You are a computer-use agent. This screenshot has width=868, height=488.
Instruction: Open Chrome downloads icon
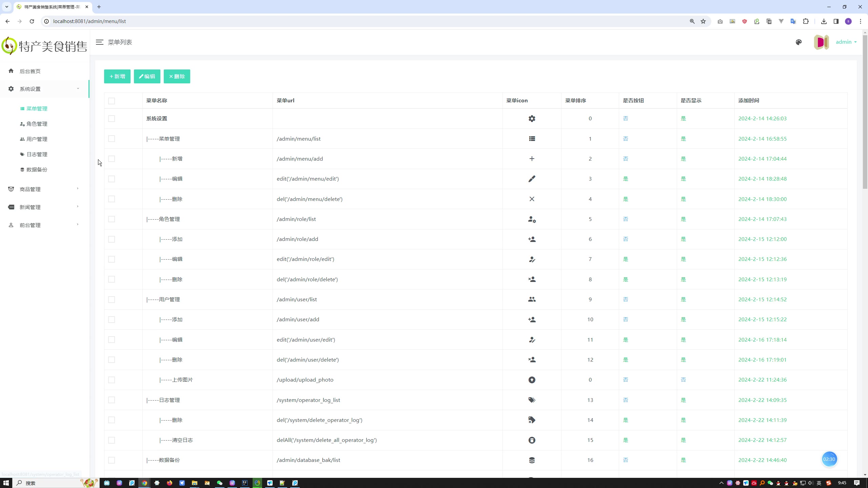tap(824, 21)
